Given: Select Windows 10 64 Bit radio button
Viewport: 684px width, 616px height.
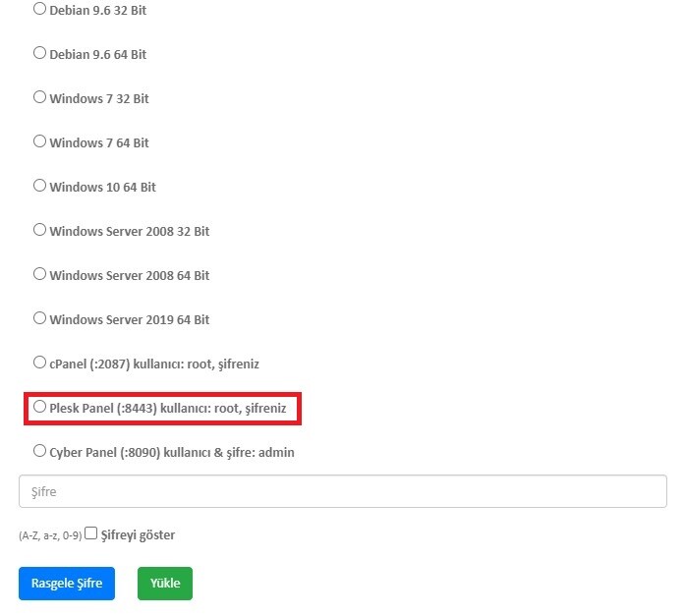Looking at the screenshot, I should pos(39,186).
